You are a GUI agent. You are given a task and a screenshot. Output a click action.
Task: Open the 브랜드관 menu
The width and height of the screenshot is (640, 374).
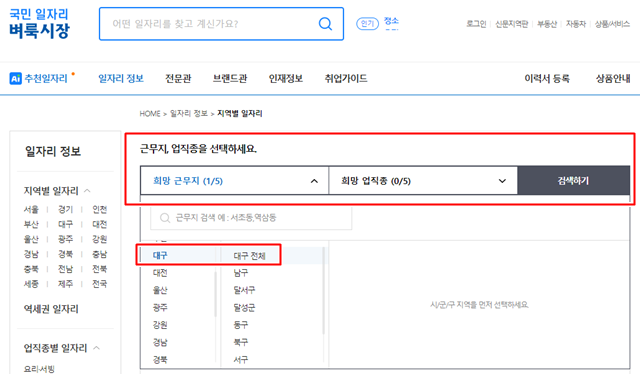pos(230,78)
